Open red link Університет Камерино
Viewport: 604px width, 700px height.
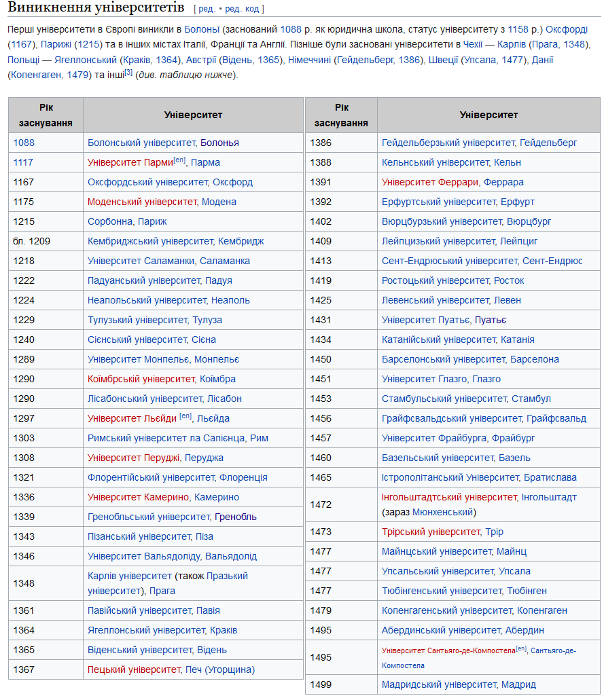coord(139,496)
